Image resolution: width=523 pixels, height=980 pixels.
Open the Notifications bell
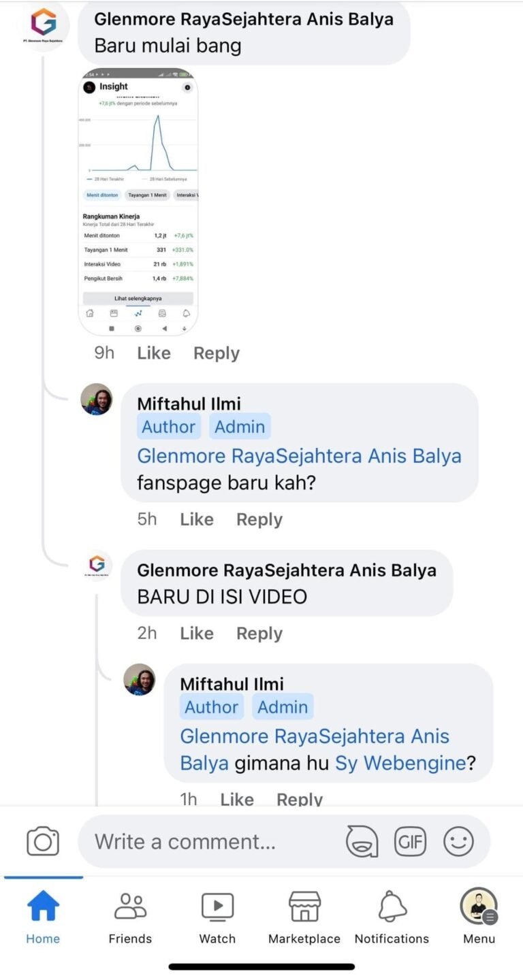[x=392, y=916]
